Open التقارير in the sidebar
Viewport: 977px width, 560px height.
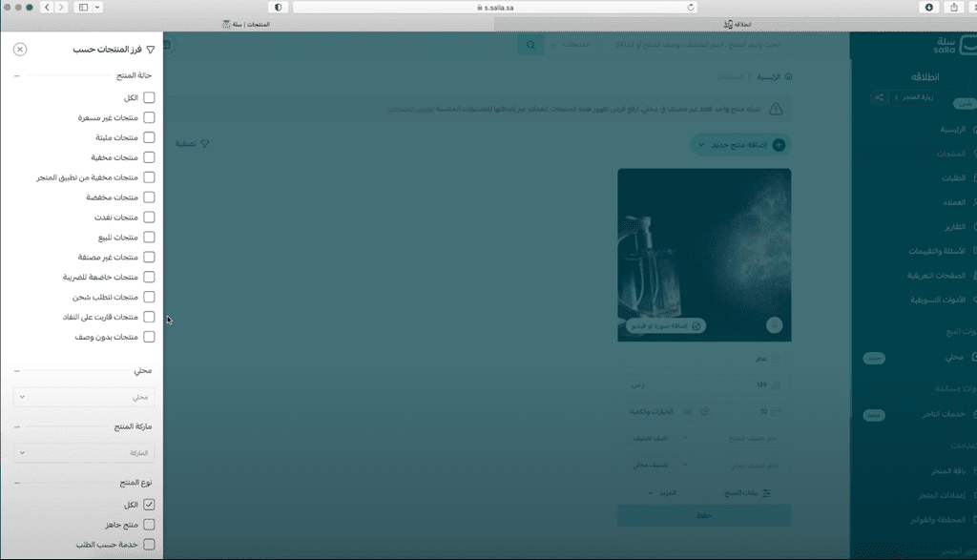[955, 227]
